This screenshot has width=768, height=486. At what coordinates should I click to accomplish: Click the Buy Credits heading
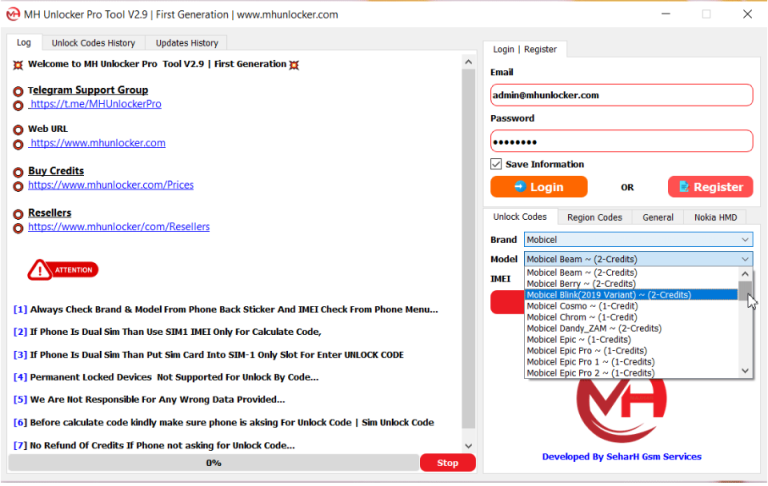[x=56, y=171]
